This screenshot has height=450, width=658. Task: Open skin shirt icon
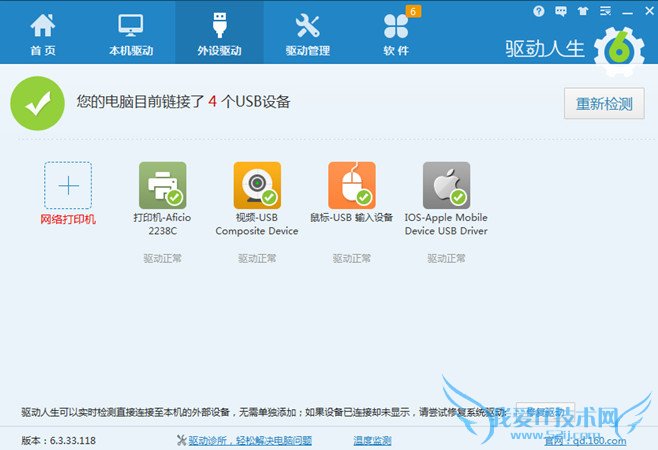583,11
